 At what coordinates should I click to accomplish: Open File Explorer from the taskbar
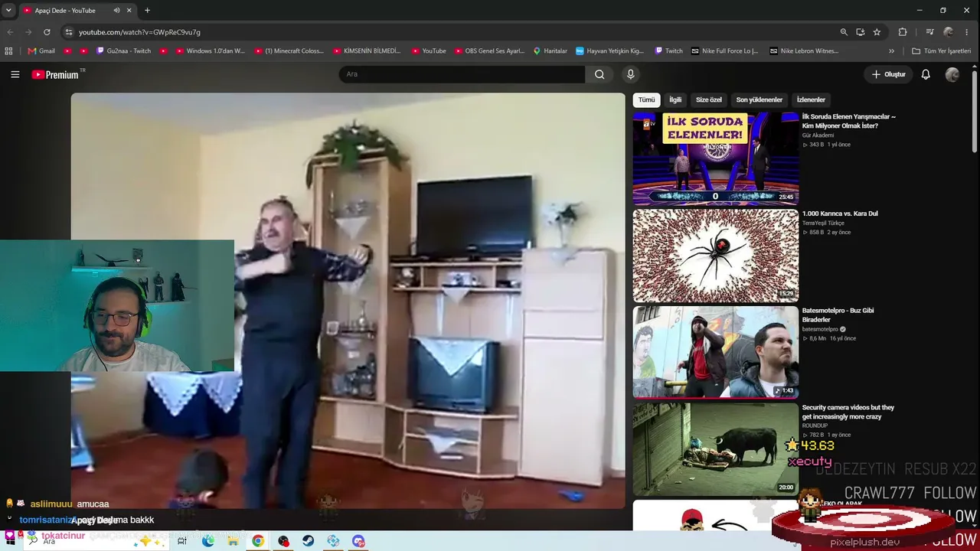(x=233, y=541)
